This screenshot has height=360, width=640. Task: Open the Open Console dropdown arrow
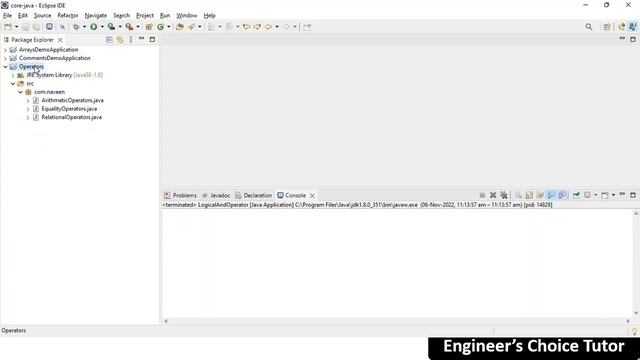click(613, 195)
